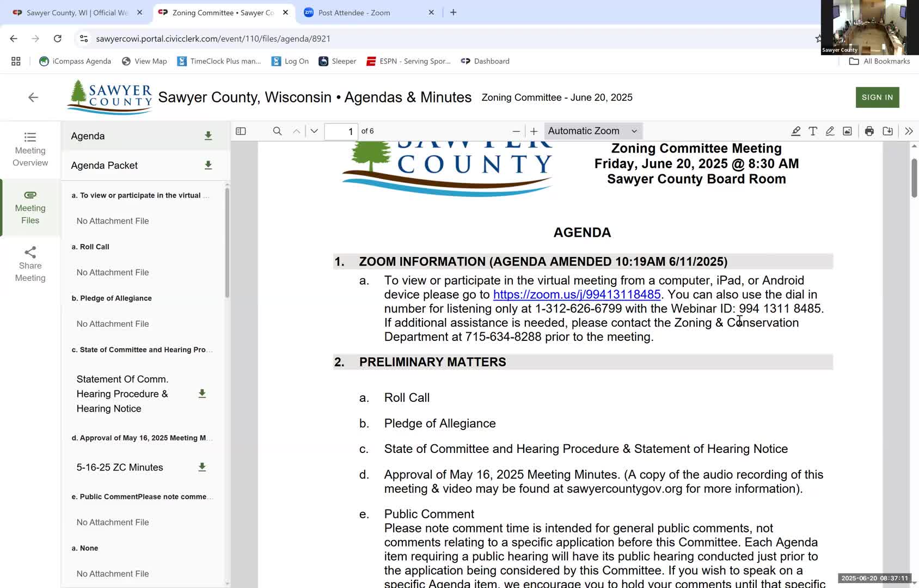The image size is (919, 588).
Task: Open All Bookmarks folder
Action: pos(879,62)
